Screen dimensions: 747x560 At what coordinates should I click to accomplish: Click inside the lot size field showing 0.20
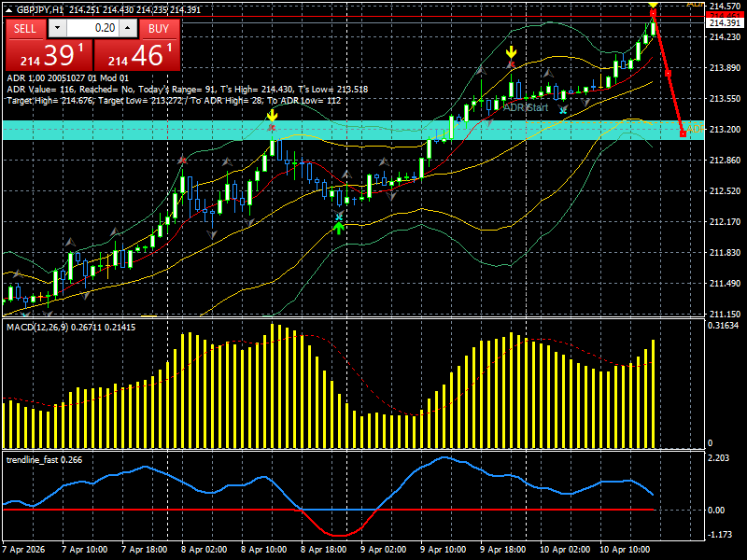93,29
